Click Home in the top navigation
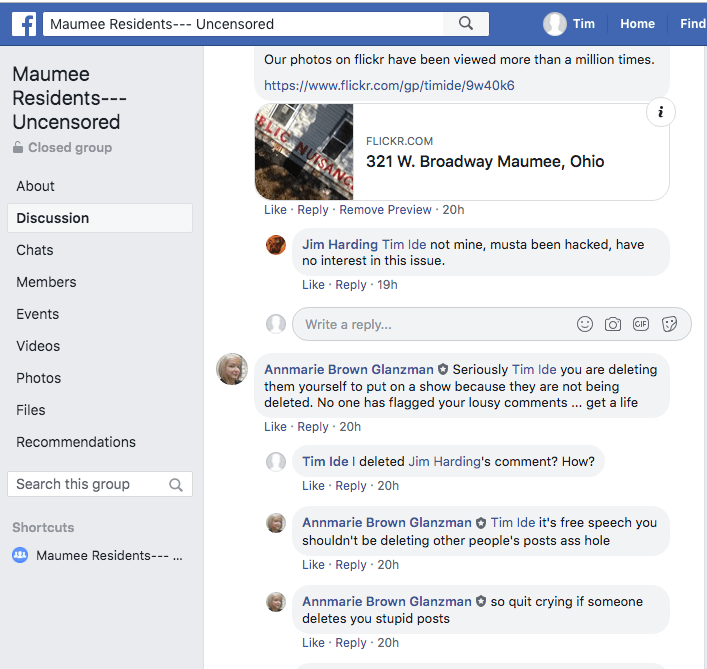 tap(637, 24)
